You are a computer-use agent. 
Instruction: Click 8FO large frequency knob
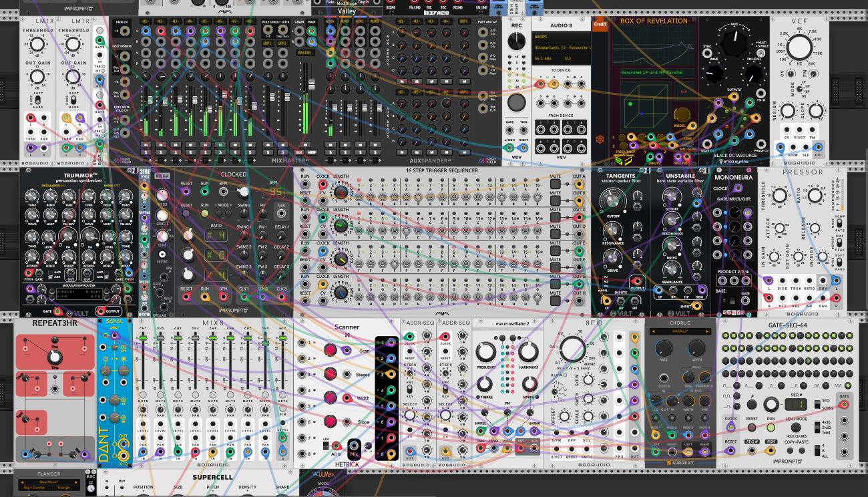tap(572, 350)
